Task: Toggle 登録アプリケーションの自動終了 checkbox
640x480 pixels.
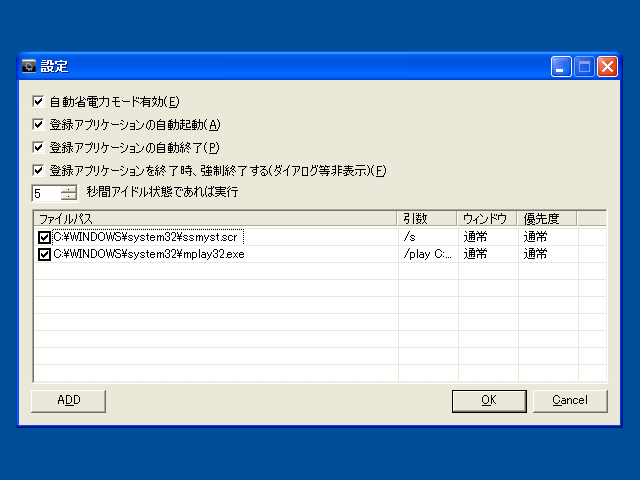Action: tap(38, 147)
